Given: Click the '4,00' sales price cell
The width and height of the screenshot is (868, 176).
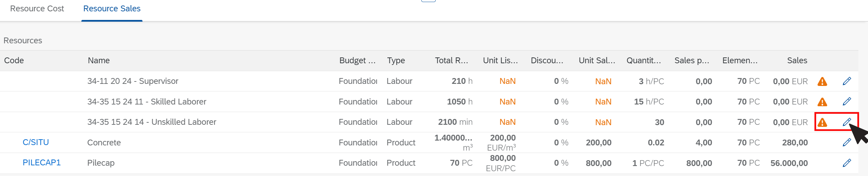Looking at the screenshot, I should [x=704, y=143].
